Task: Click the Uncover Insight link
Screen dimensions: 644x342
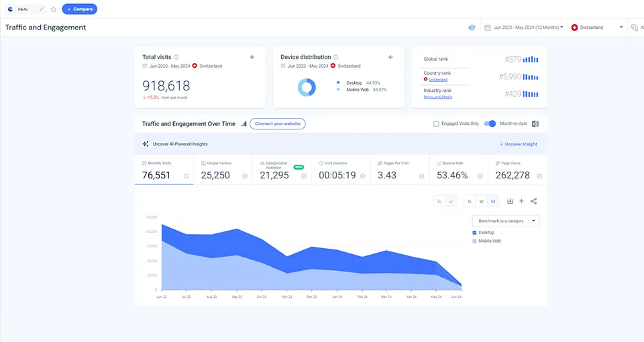Action: point(519,144)
